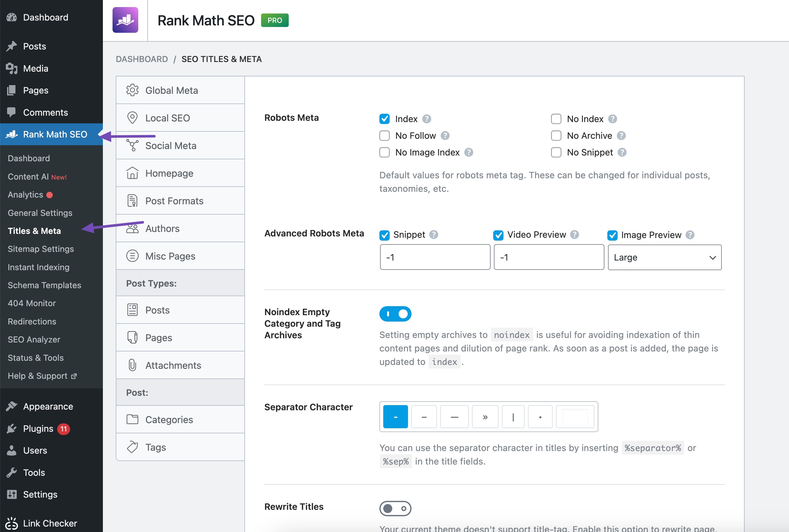The image size is (789, 532).
Task: Click the Users person icon
Action: (x=12, y=450)
